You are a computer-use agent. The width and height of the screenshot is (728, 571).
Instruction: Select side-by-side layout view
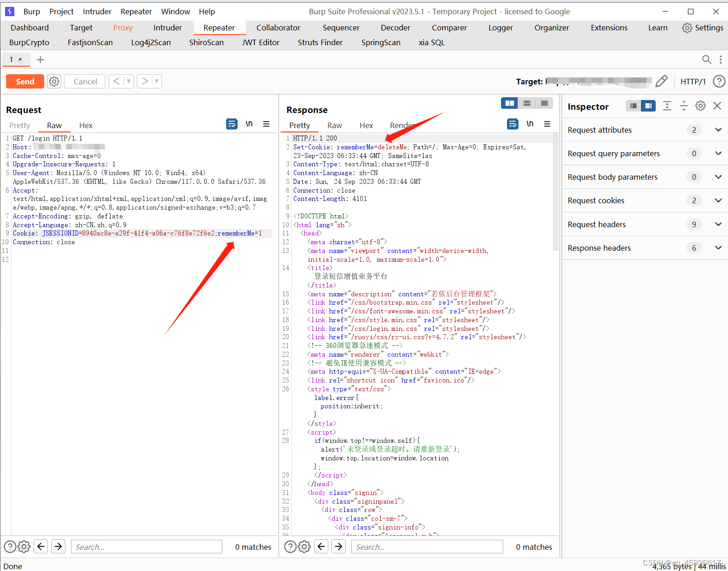tap(510, 103)
